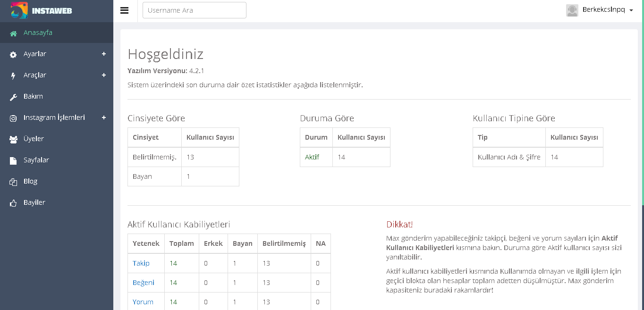
Task: Click the Bayan cell in gender table
Action: tap(155, 176)
